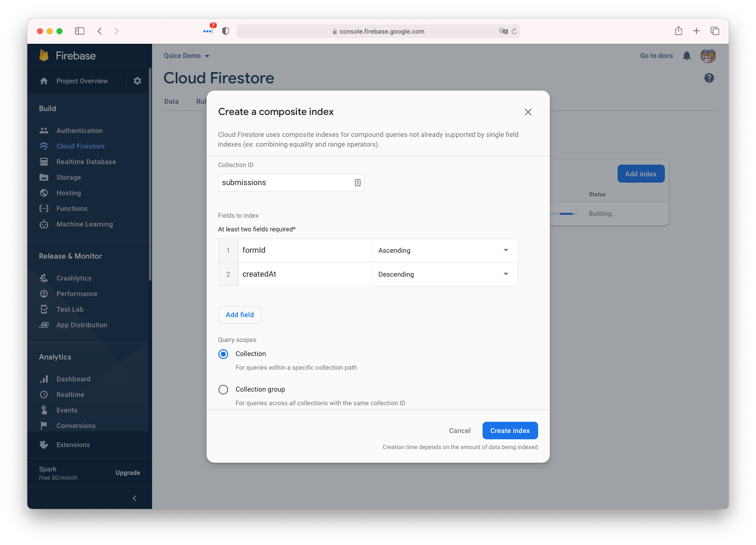Reload the page in Safari
Screen dimensions: 756x545
[x=514, y=31]
